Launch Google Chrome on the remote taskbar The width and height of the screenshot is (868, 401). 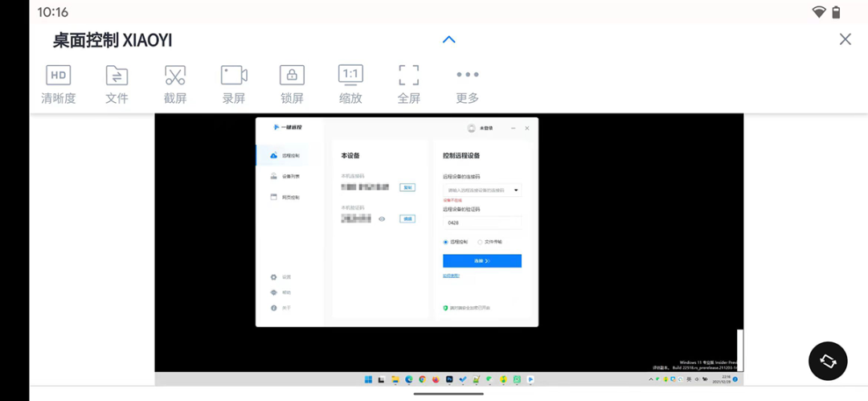[x=423, y=379]
